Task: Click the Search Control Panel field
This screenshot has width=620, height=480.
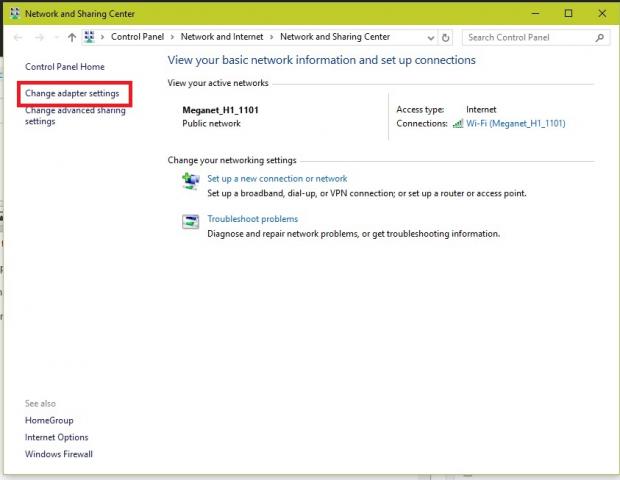Action: [528, 38]
